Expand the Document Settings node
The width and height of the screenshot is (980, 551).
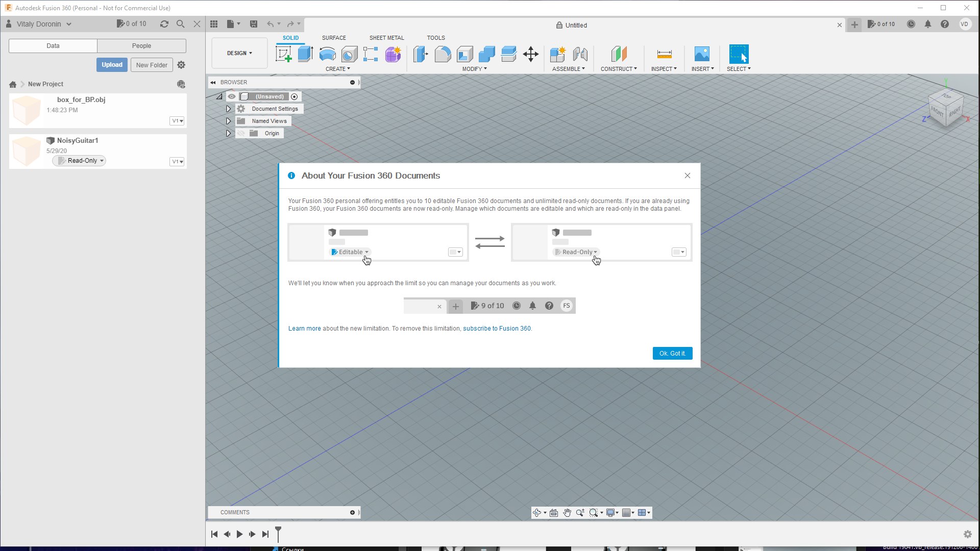tap(228, 109)
